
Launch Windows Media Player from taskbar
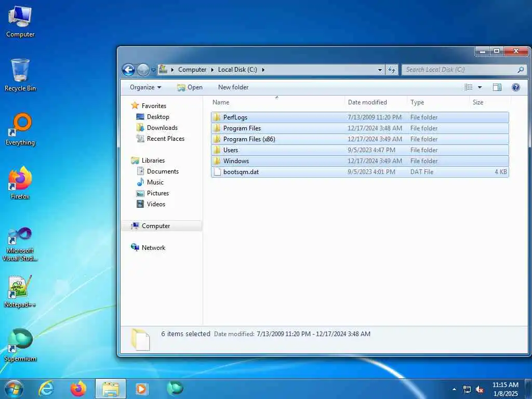(141, 389)
